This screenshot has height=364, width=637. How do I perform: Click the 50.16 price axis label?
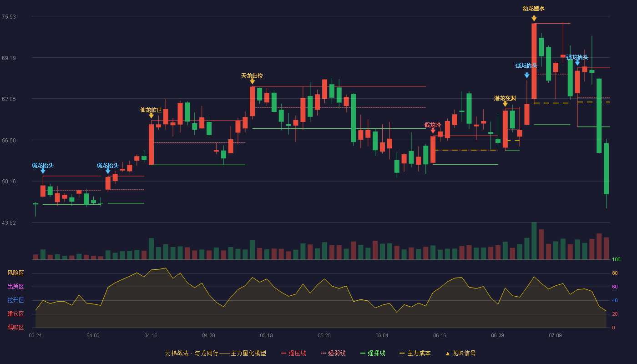9,181
